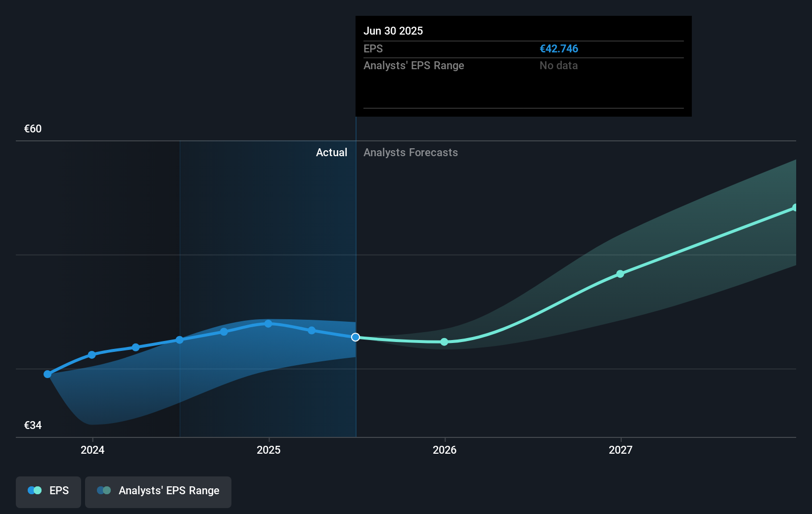Click the final data point at chart's right edge

796,207
